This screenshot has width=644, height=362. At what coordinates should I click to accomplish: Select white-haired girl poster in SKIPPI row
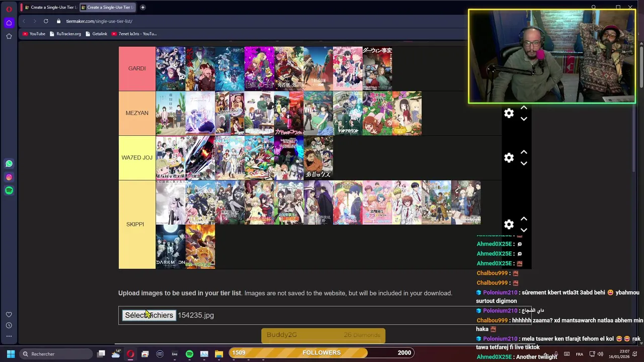pyautogui.click(x=171, y=202)
